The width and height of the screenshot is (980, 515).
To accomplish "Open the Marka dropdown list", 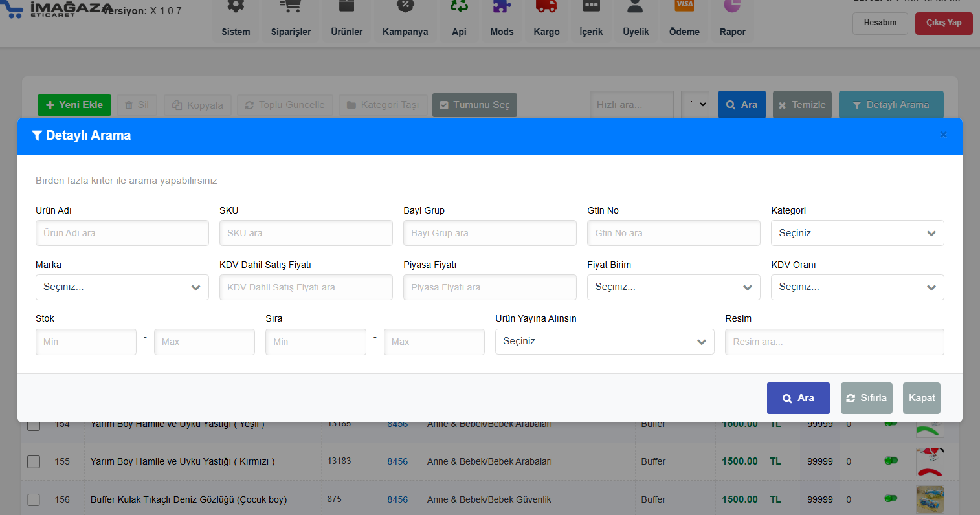I will 122,287.
